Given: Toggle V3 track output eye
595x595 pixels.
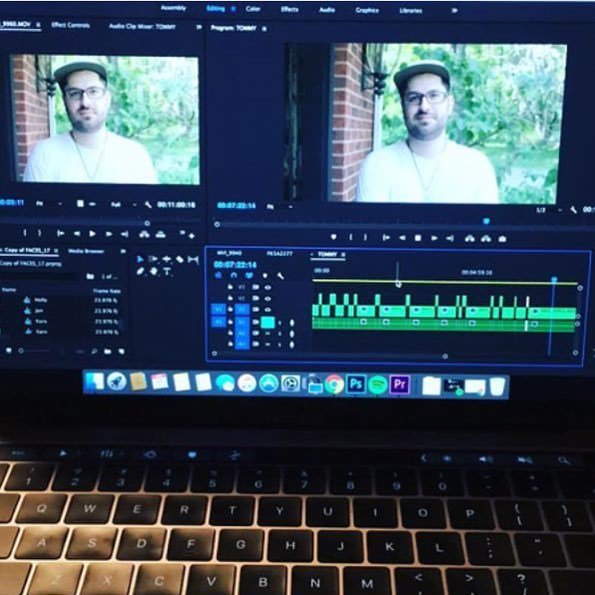Looking at the screenshot, I should pos(268,288).
